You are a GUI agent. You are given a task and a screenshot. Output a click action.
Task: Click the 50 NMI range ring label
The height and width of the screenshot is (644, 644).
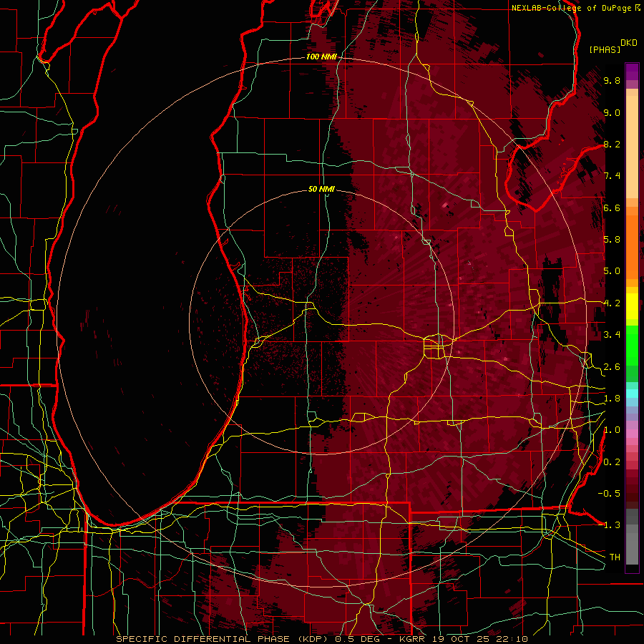321,189
